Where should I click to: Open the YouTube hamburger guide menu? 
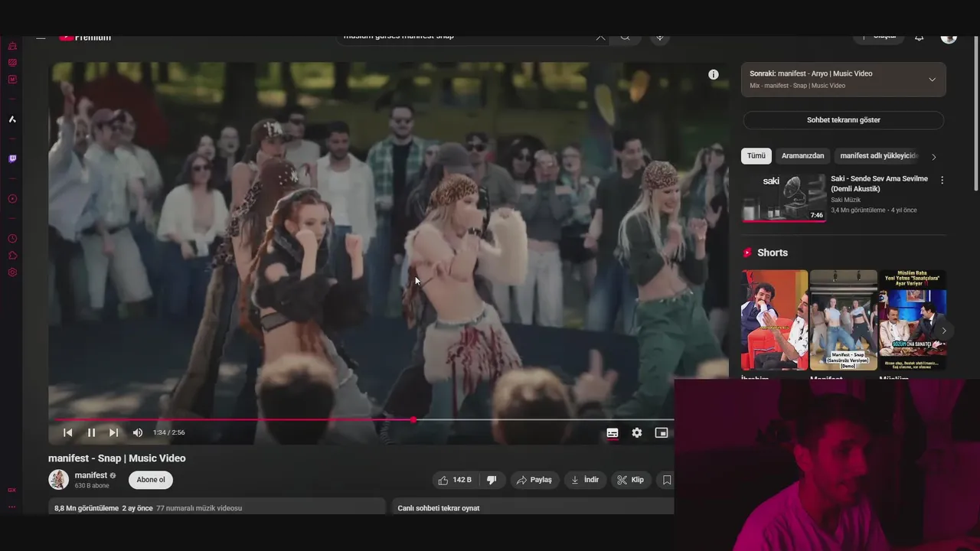coord(41,37)
